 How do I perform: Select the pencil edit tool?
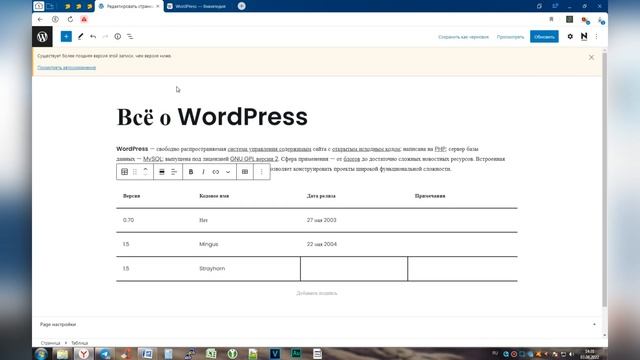(80, 37)
